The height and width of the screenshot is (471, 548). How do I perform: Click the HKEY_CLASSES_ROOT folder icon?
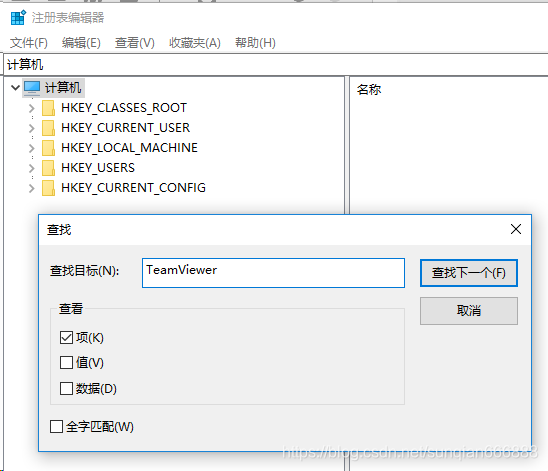(48, 108)
